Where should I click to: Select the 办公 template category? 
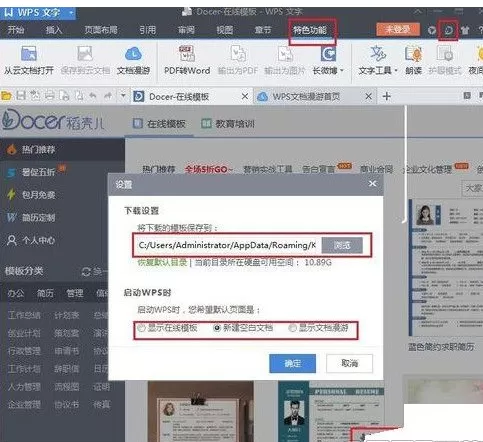(x=16, y=293)
